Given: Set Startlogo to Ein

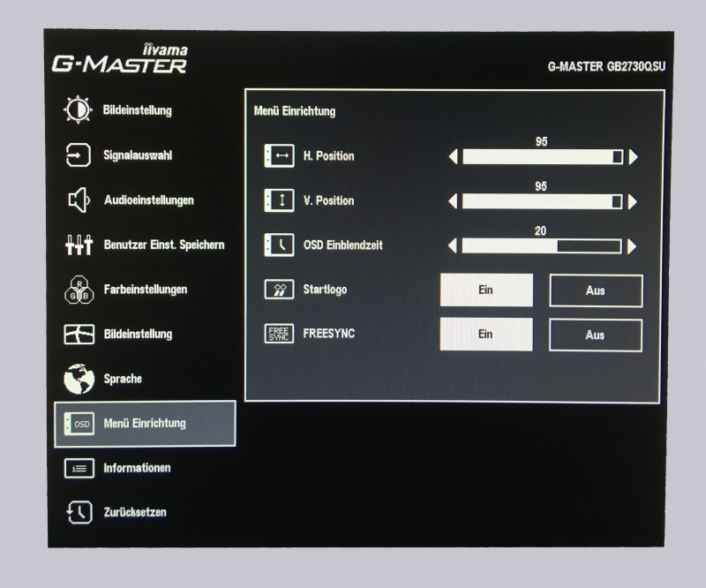Looking at the screenshot, I should [x=486, y=290].
